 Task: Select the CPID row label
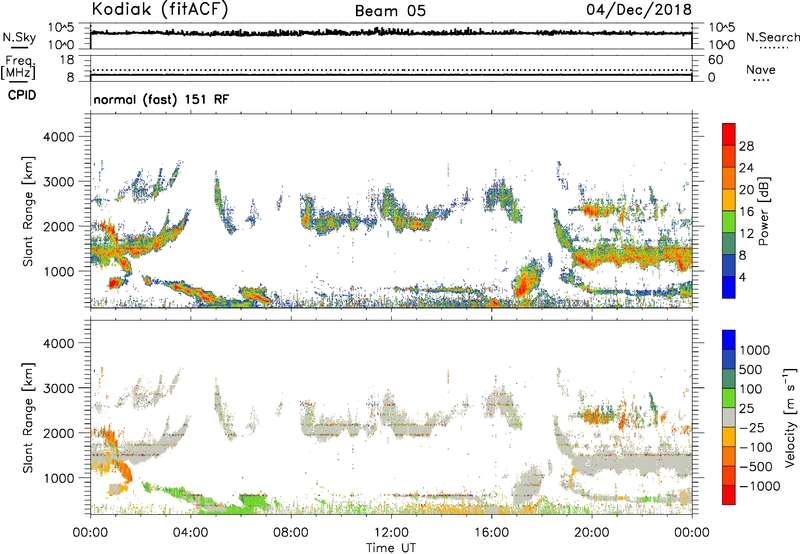click(22, 95)
